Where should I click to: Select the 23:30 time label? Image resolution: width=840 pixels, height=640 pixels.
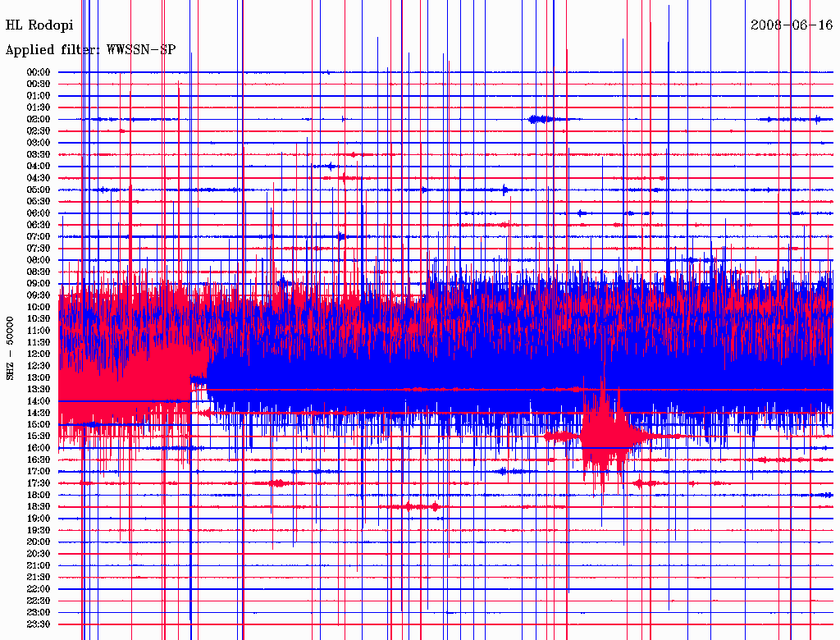tap(39, 624)
